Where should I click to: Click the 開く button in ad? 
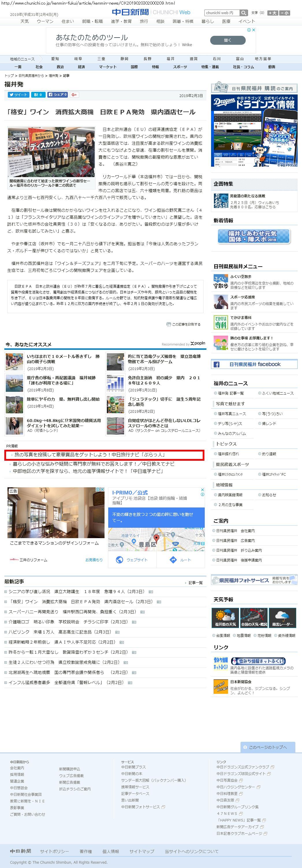(x=228, y=40)
